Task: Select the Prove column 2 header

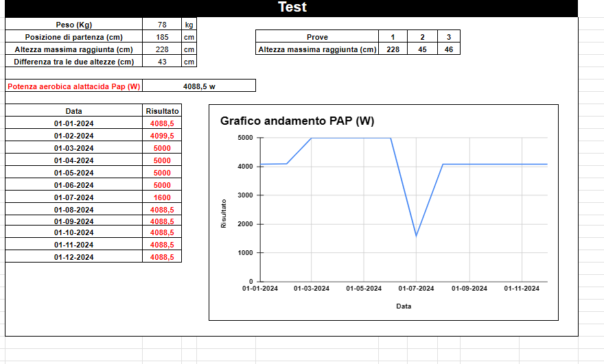Action: click(423, 36)
